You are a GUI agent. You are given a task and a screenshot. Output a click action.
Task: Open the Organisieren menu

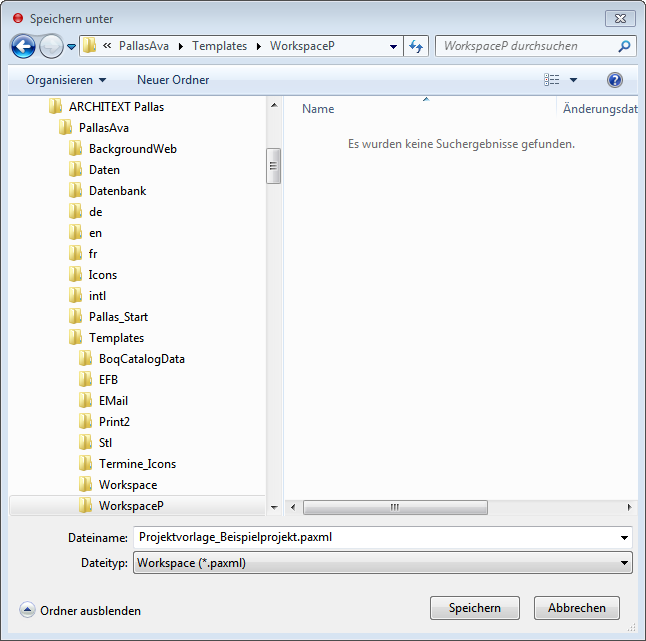[66, 80]
